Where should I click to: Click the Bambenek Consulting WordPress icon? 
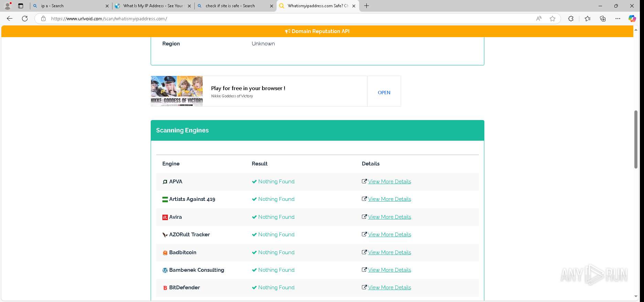(165, 270)
